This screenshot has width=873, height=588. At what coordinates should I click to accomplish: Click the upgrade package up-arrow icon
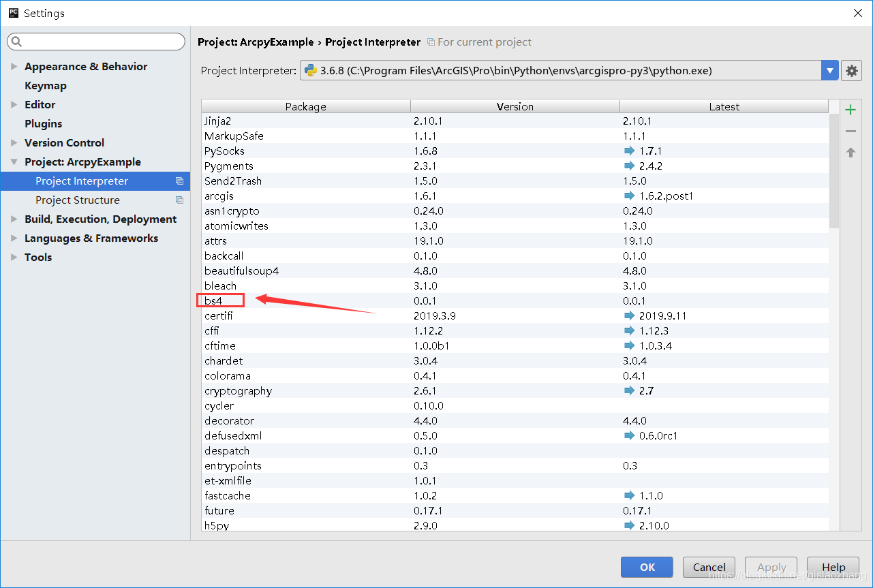pyautogui.click(x=851, y=152)
